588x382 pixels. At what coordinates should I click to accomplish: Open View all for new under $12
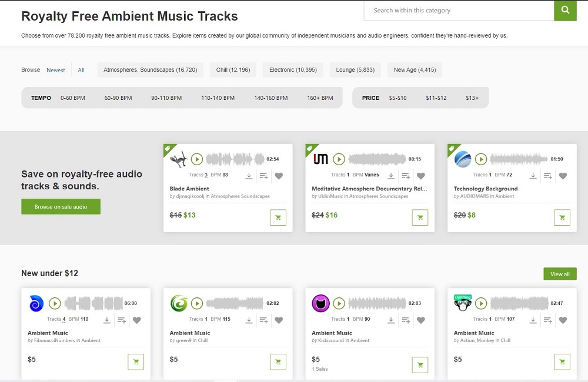point(560,274)
